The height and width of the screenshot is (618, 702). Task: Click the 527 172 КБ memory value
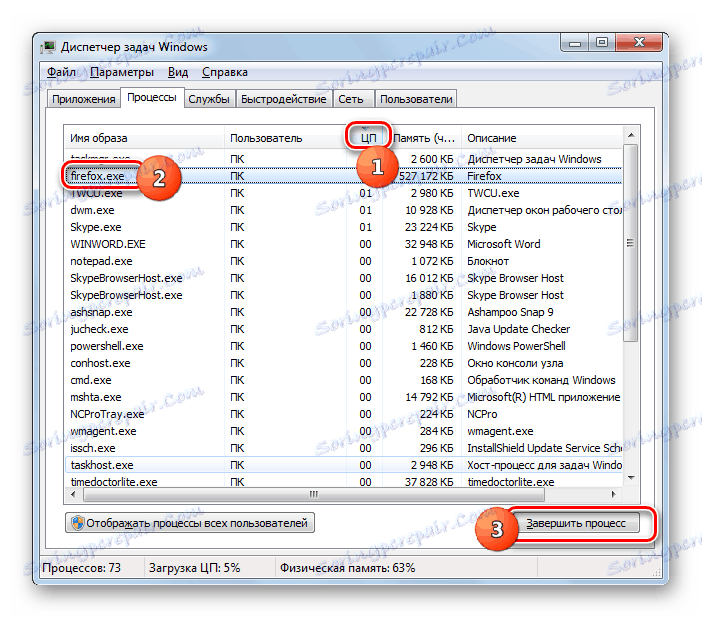[x=426, y=176]
